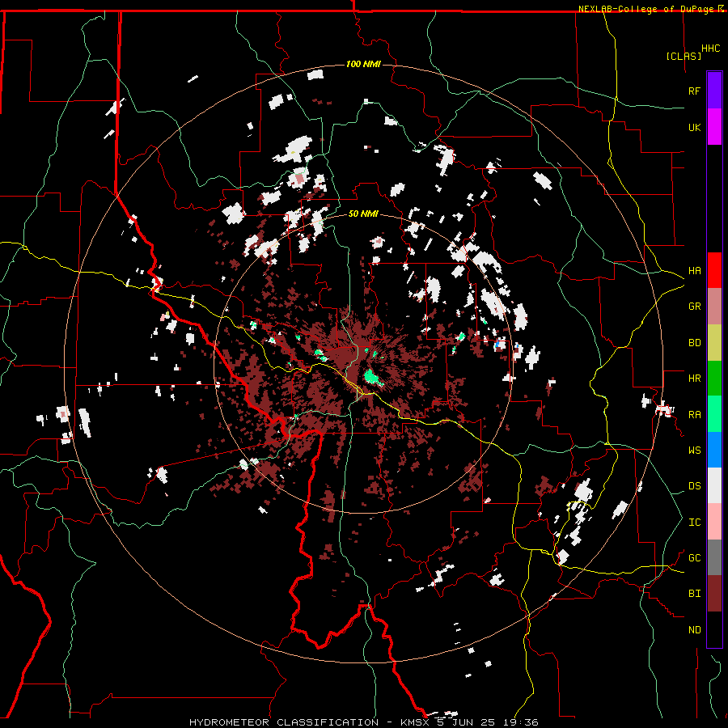
Task: Click the [CLAS] units label
Action: pos(684,56)
